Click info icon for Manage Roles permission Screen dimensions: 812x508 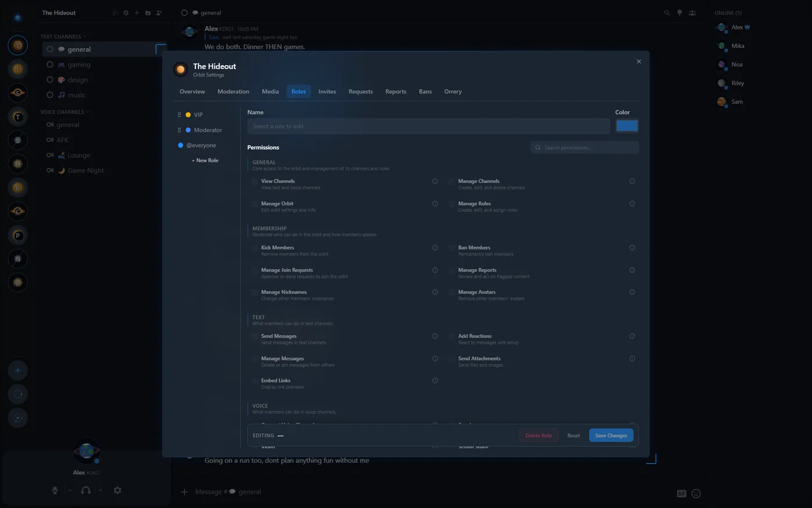632,204
